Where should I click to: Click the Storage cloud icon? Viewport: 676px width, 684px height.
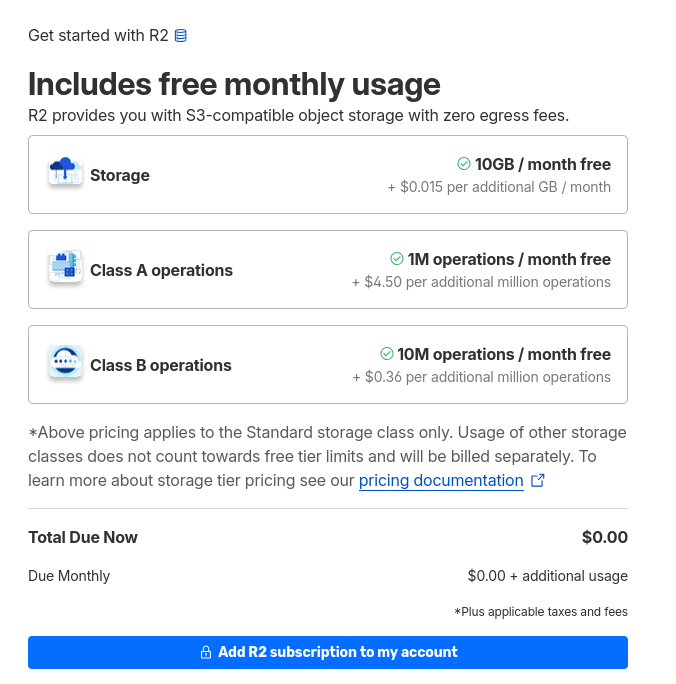[x=65, y=173]
